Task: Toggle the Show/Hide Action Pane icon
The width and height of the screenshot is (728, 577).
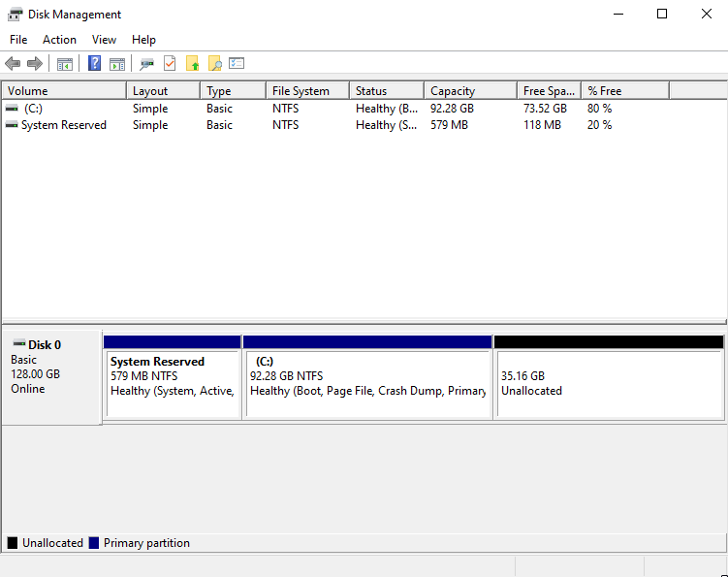Action: coord(117,64)
